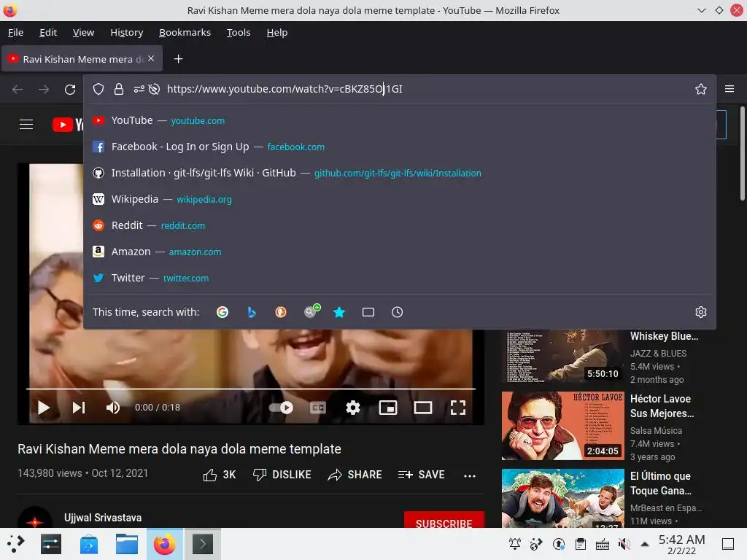Open the site permissions icon in the address bar
This screenshot has height=560, width=747.
[x=139, y=89]
